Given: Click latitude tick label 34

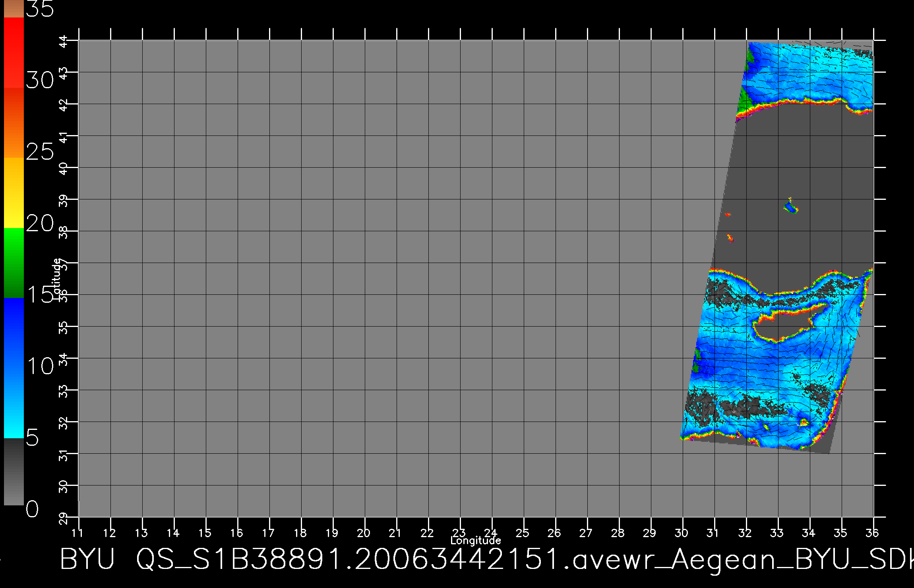Looking at the screenshot, I should (x=64, y=360).
